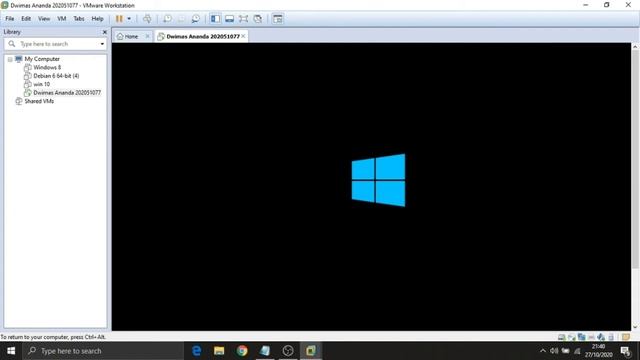This screenshot has height=360, width=640.
Task: Show hidden system tray icons
Action: click(542, 351)
